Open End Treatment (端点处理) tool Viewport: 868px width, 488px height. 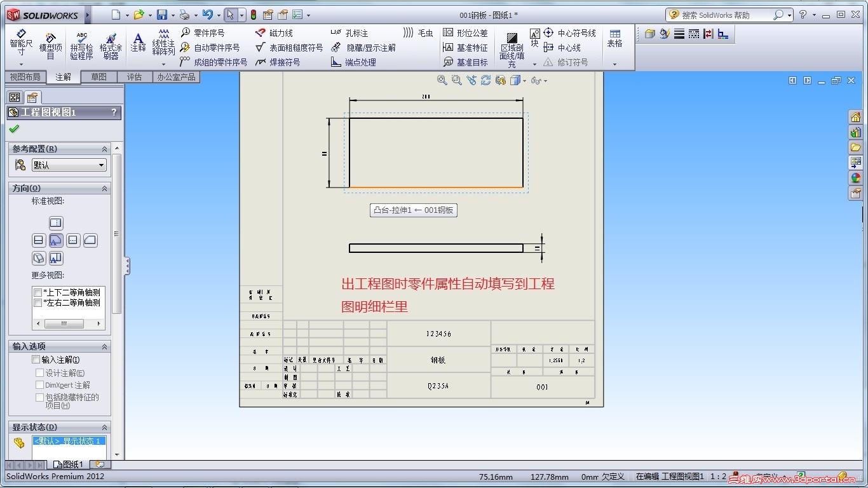click(353, 62)
